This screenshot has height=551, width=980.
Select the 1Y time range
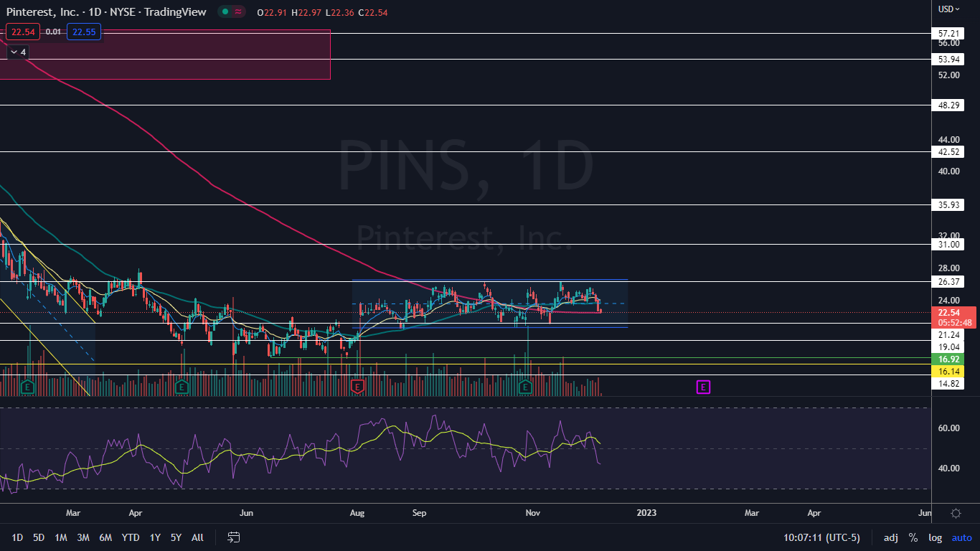[x=155, y=537]
